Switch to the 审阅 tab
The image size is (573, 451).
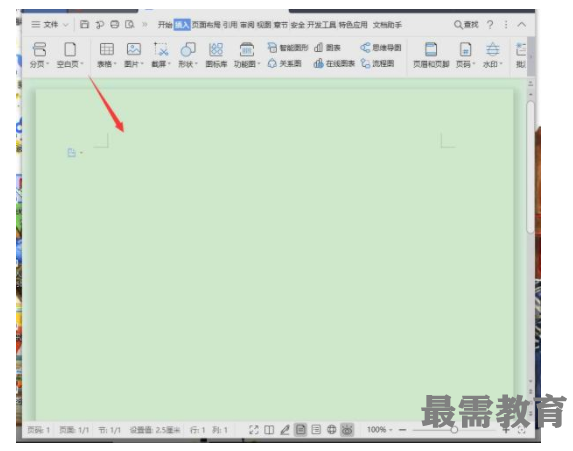click(247, 25)
